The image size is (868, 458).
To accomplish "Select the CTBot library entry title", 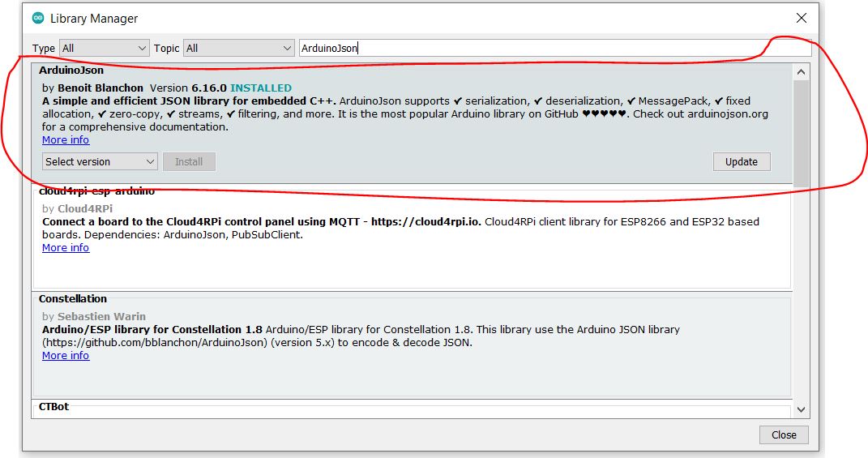I will [53, 406].
